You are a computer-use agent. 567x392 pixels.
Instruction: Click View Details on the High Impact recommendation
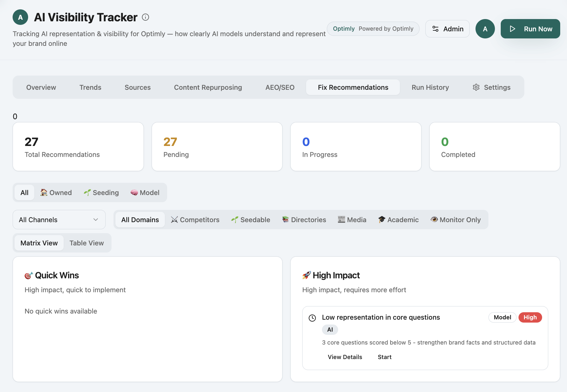pos(345,357)
